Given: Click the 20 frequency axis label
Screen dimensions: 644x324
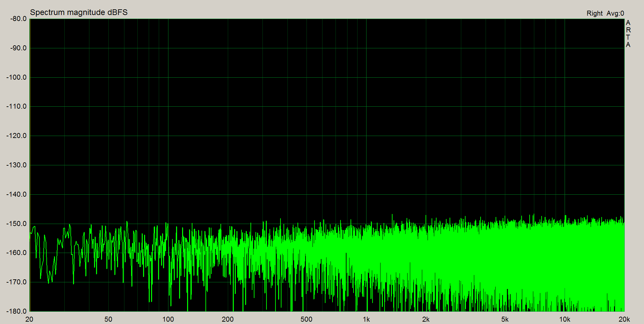Looking at the screenshot, I should tap(29, 319).
